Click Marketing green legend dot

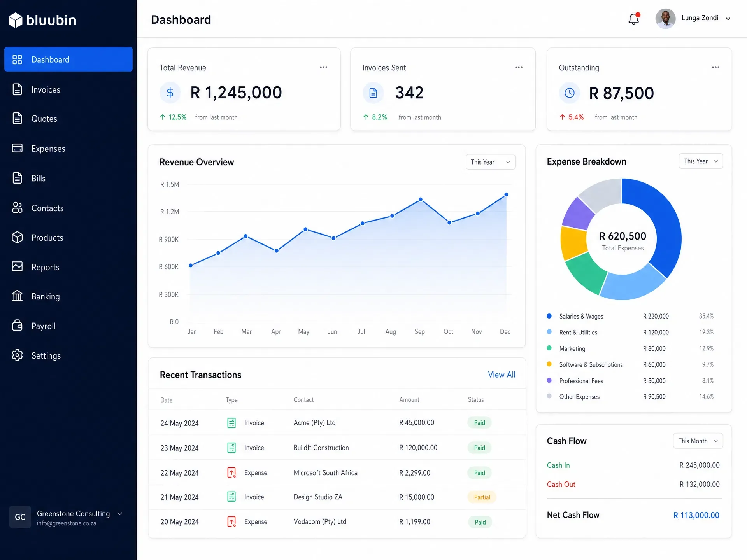[549, 348]
